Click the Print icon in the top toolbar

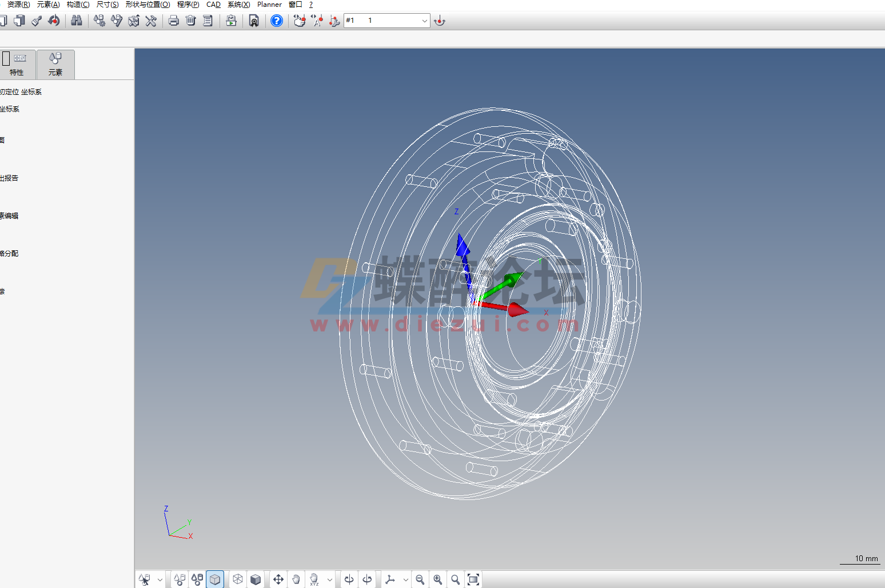click(x=173, y=20)
